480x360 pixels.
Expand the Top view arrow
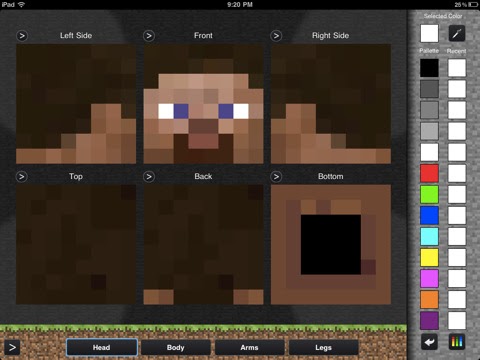pyautogui.click(x=22, y=176)
